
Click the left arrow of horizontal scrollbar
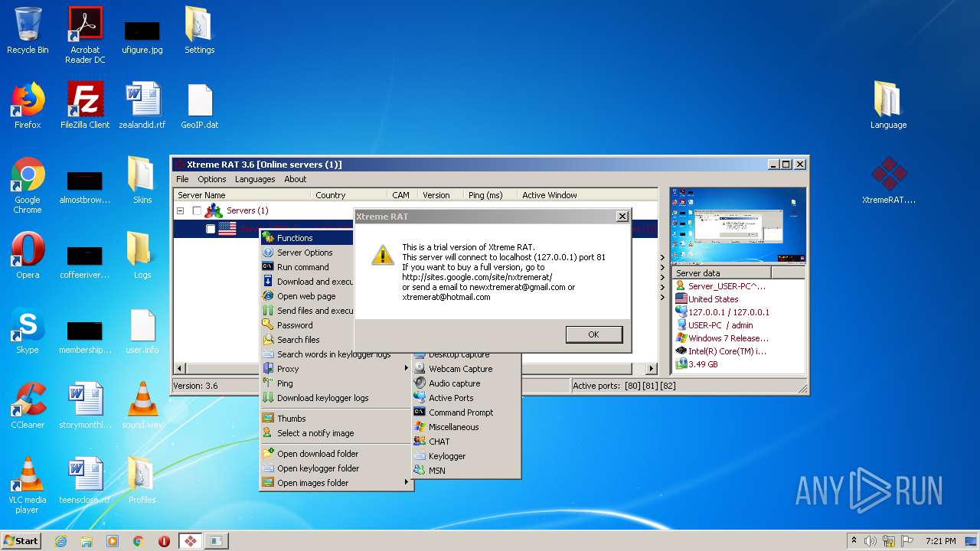tap(180, 368)
